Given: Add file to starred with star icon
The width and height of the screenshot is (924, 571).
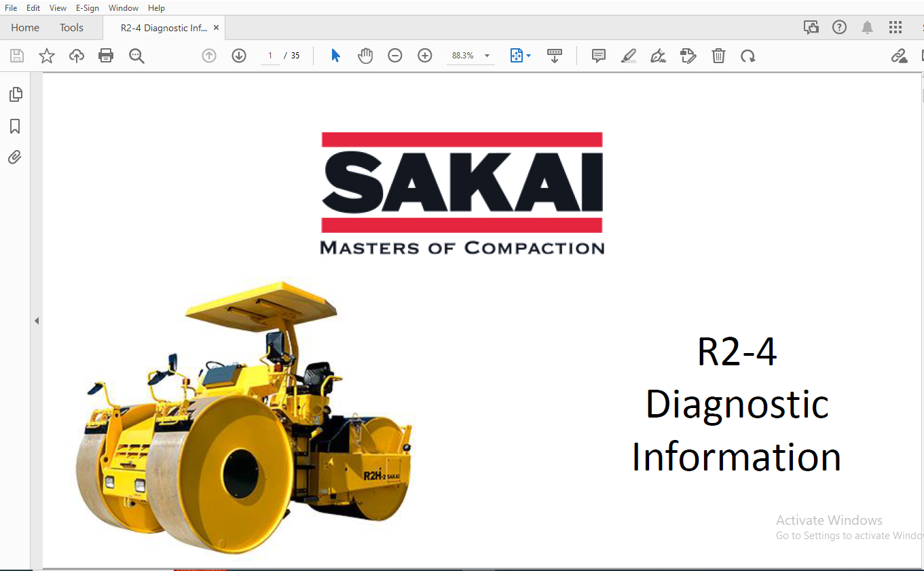Looking at the screenshot, I should pos(47,56).
